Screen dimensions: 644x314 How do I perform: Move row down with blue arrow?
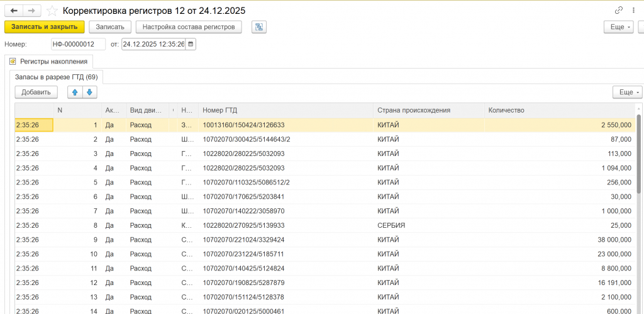point(89,92)
